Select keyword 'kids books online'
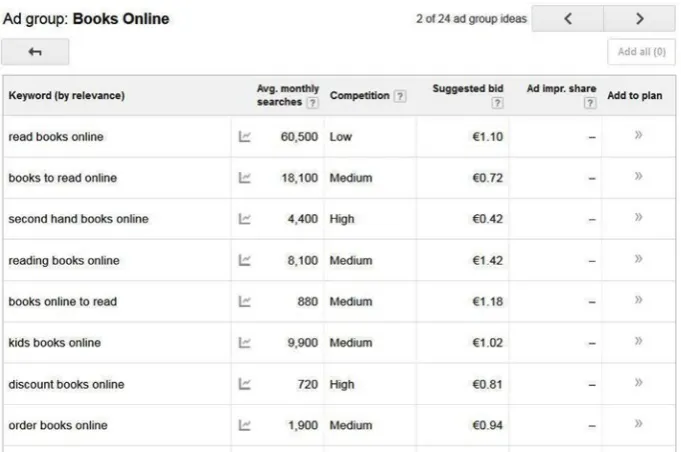Viewport: 681px width, 452px height. point(54,343)
